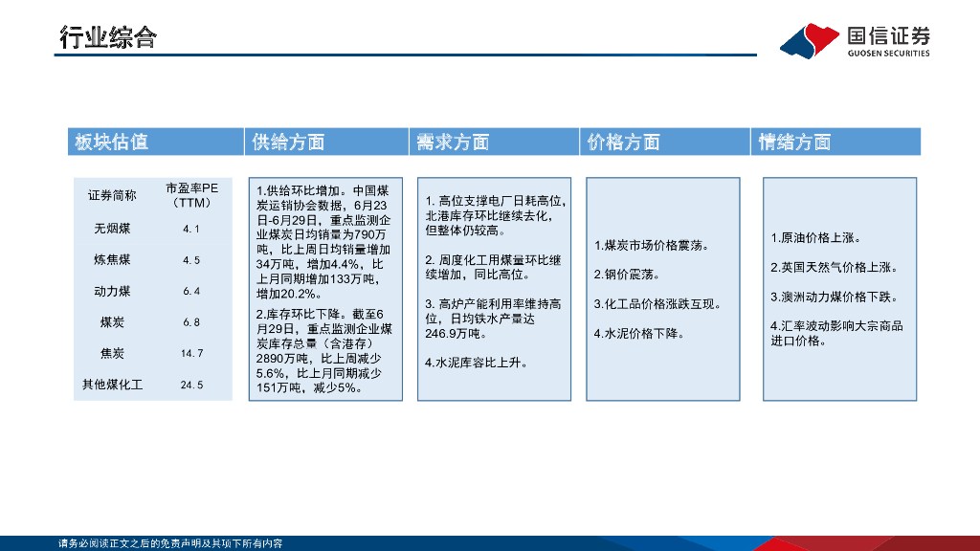980x551 pixels.
Task: Click the PE value 4.1
Action: coord(191,230)
